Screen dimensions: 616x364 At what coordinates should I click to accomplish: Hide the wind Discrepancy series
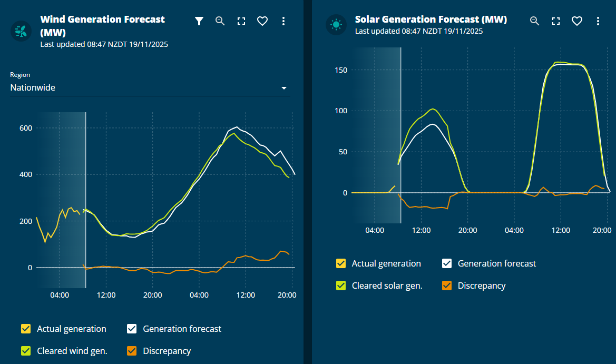(x=132, y=351)
